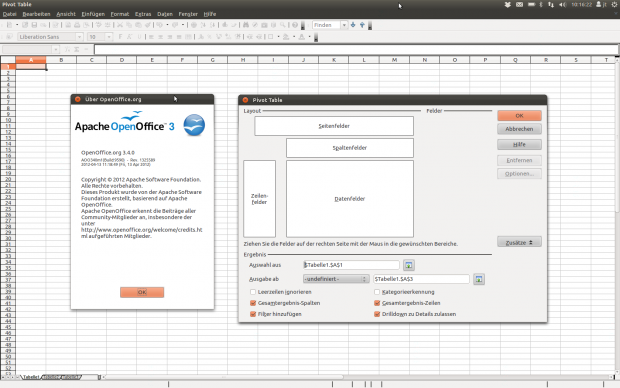Click OK in Über OpenOffice.org dialog

[x=142, y=292]
